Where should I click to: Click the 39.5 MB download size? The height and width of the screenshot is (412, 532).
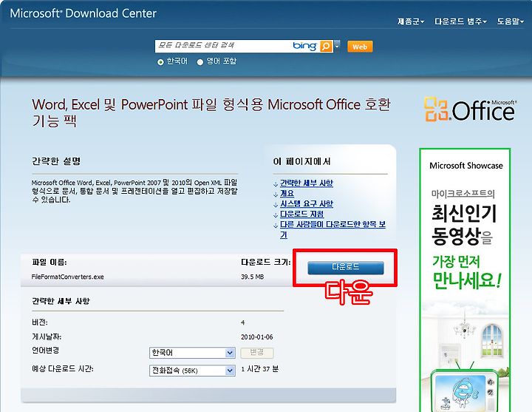252,277
